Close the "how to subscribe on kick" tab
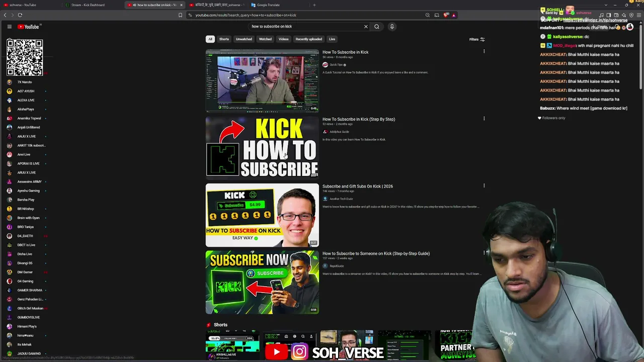The image size is (644, 362). (181, 5)
